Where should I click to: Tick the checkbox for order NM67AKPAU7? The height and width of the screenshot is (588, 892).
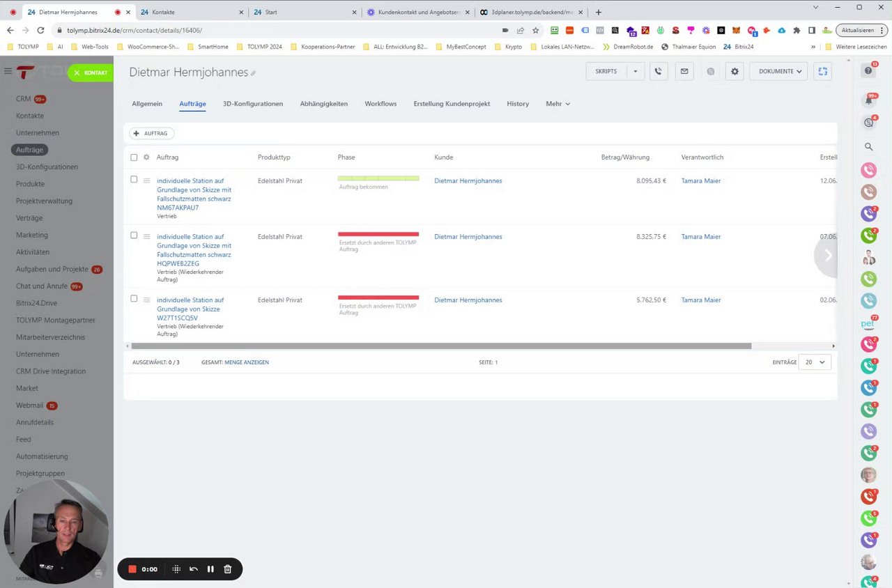(134, 180)
